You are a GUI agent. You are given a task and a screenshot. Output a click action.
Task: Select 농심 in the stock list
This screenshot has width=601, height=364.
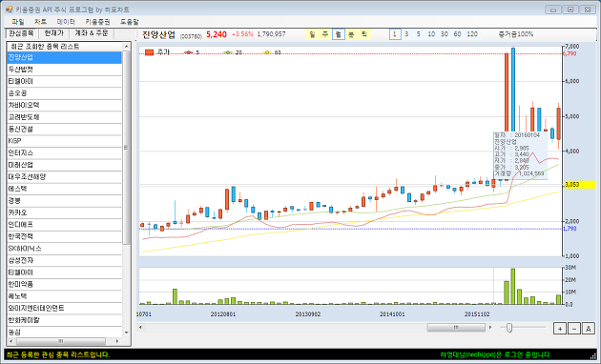(65, 332)
